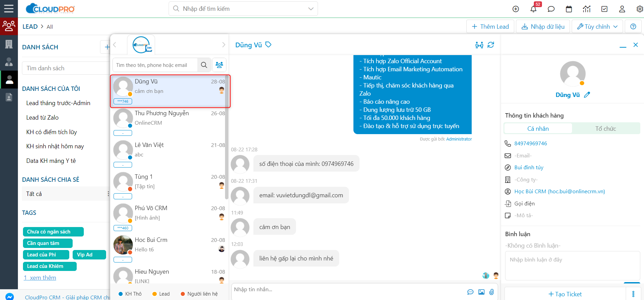Open Tùng 1 conversation
The image size is (644, 300).
pos(169,186)
